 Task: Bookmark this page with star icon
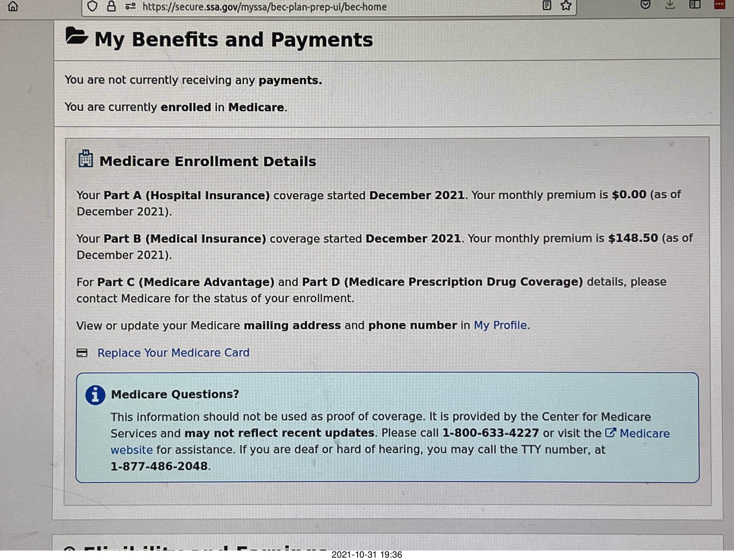point(566,5)
